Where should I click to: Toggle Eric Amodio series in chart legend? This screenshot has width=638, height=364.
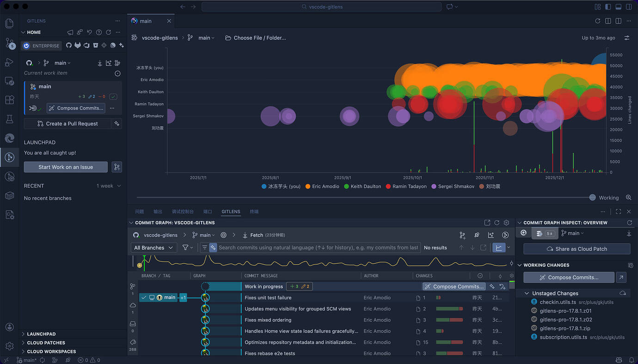[322, 187]
